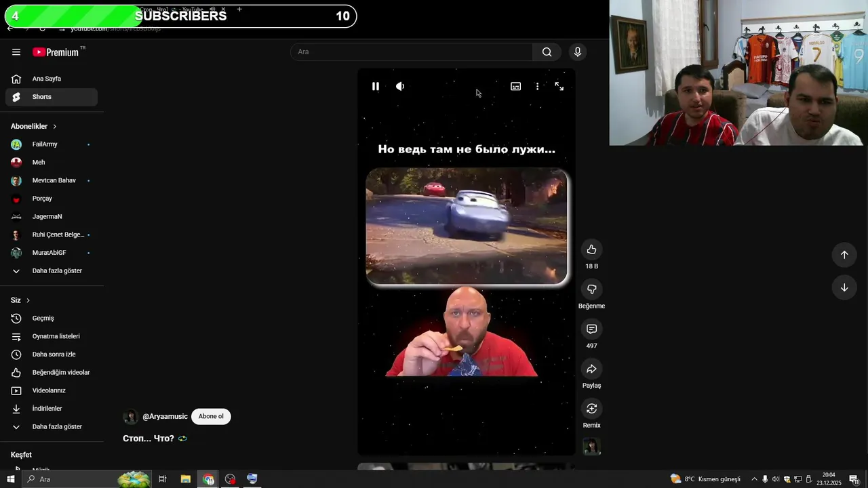Expand Daha fazla göster under subscriptions
This screenshot has height=488, width=868.
tap(52, 271)
